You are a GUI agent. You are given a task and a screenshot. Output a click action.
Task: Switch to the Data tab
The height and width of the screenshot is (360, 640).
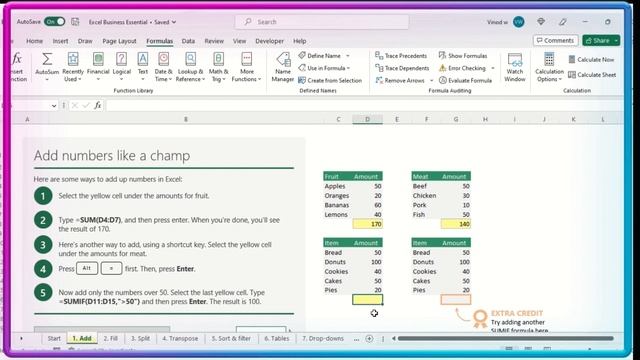(188, 41)
